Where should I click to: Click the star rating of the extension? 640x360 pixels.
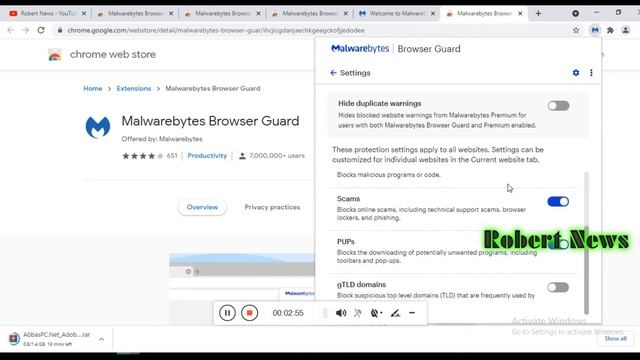point(142,156)
